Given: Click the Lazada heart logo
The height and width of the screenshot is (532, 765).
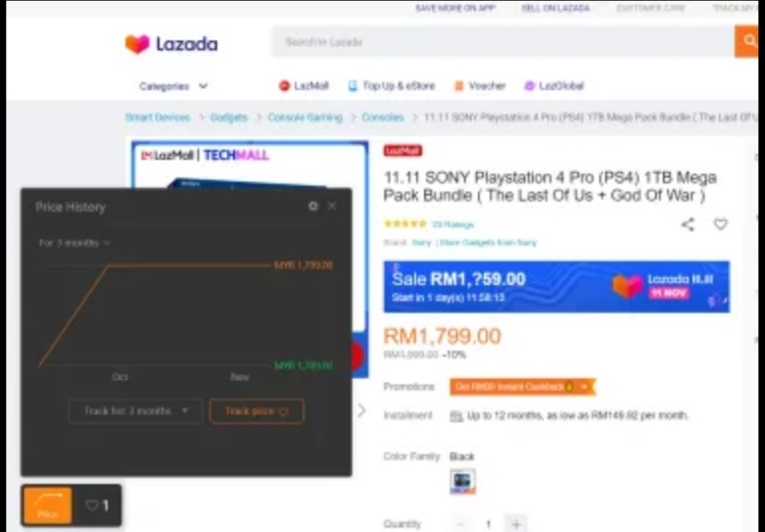Looking at the screenshot, I should (x=137, y=44).
